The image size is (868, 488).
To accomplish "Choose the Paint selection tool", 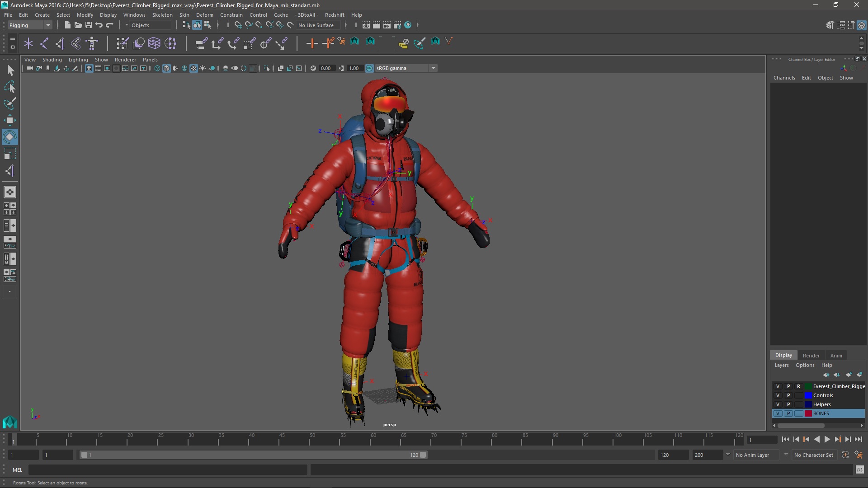I will point(10,103).
